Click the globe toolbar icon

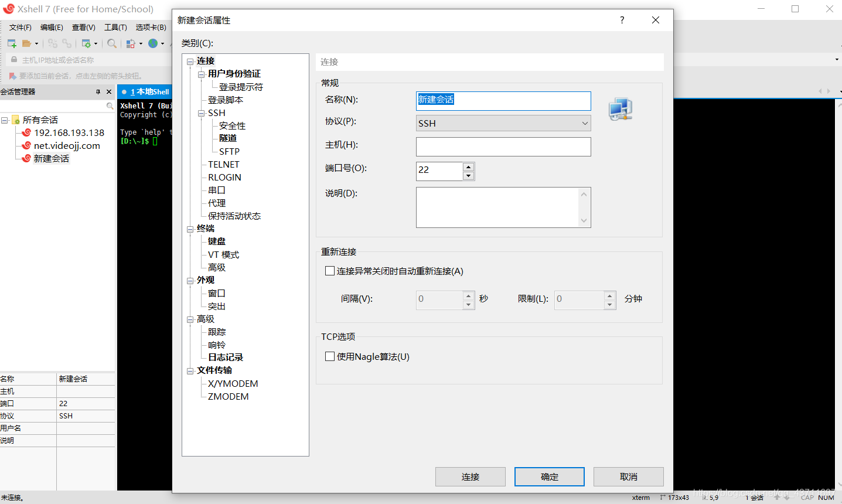coord(153,43)
